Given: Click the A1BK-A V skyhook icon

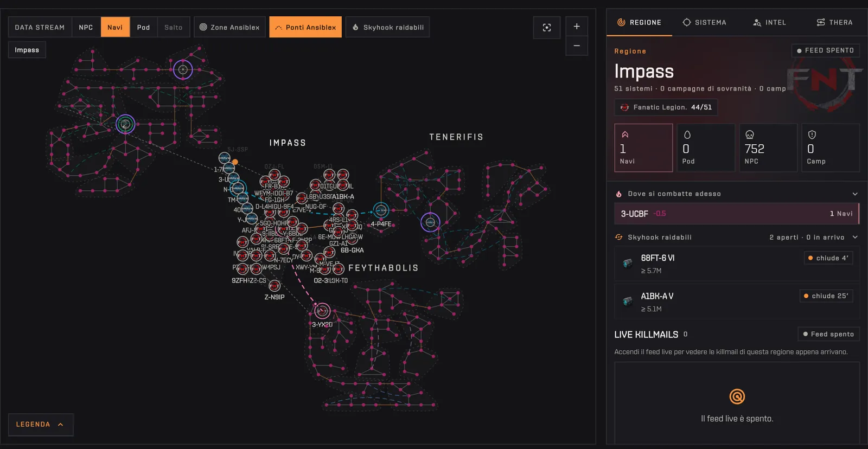Looking at the screenshot, I should coord(628,302).
